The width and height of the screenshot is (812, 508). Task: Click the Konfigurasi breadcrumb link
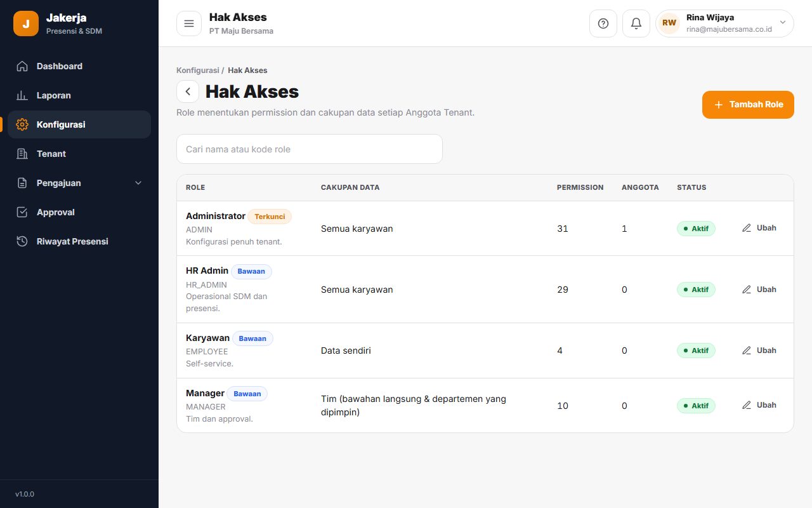(x=198, y=70)
